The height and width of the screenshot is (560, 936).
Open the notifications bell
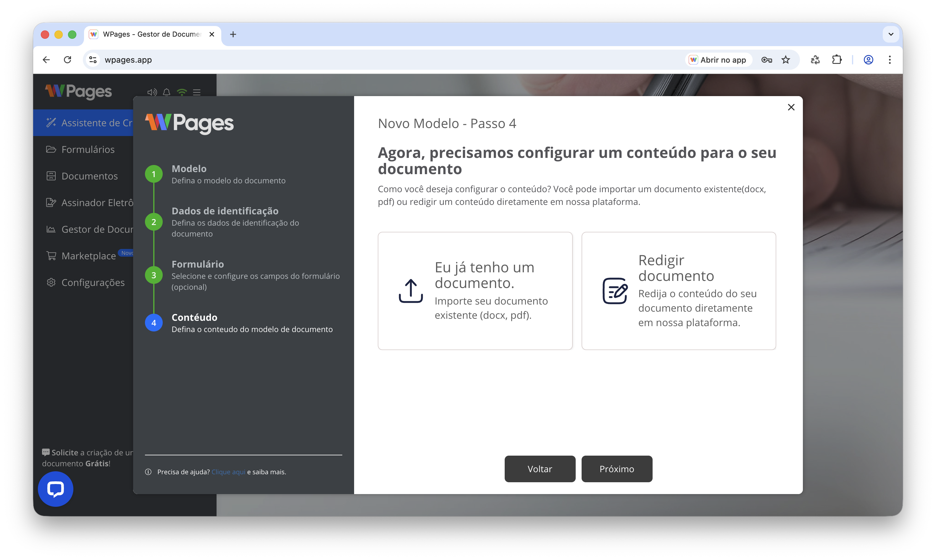tap(167, 93)
